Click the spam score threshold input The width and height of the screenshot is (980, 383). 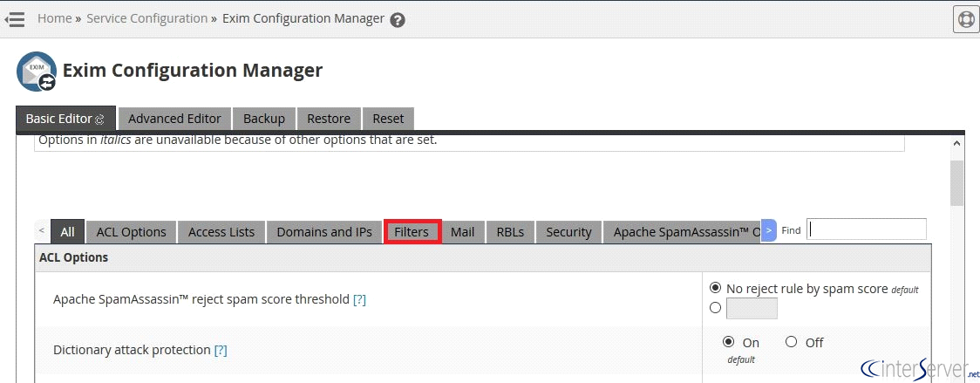pyautogui.click(x=752, y=308)
